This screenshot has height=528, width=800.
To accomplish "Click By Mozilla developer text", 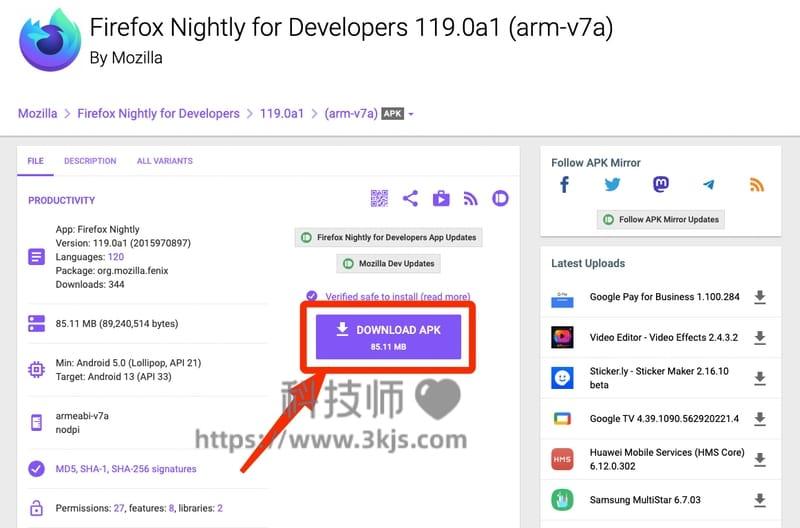I will pyautogui.click(x=126, y=58).
